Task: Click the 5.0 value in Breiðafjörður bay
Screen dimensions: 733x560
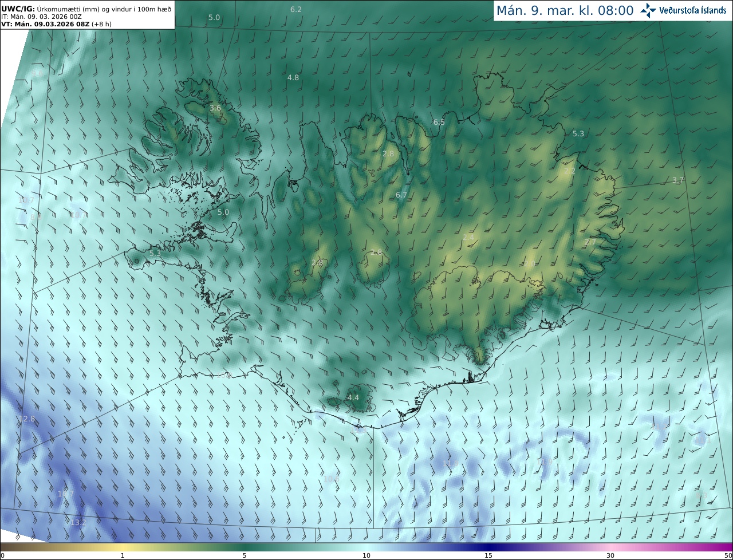Action: [223, 212]
